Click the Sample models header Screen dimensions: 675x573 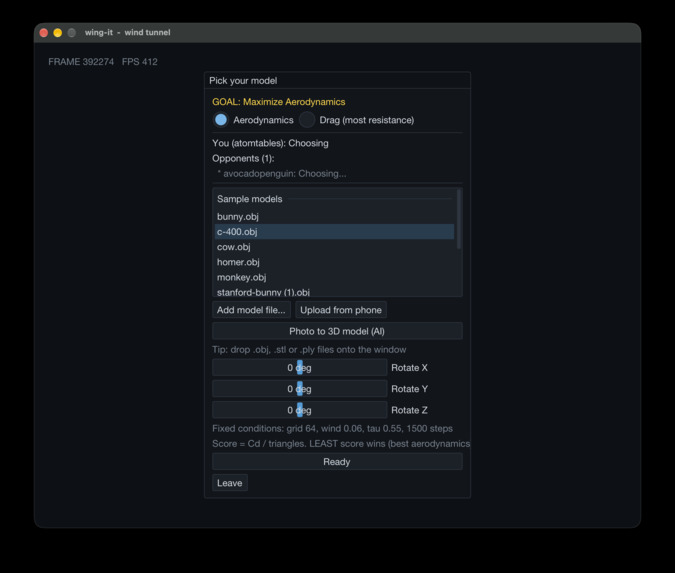[250, 199]
